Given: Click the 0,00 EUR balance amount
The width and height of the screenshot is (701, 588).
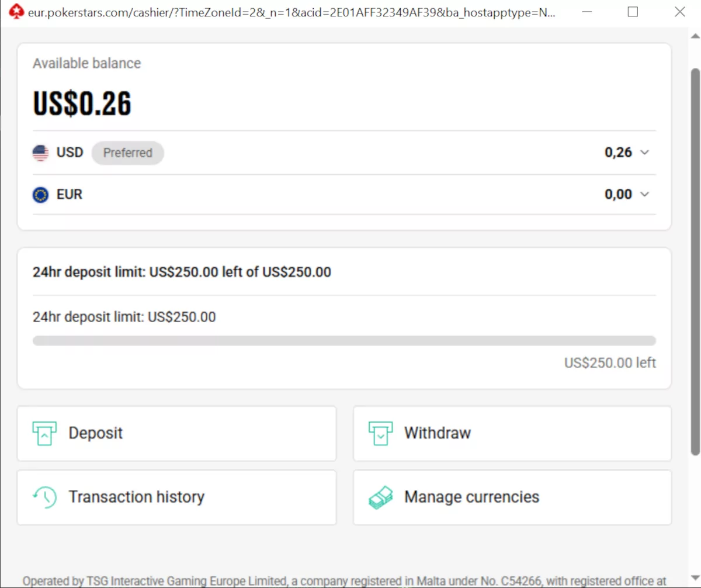Looking at the screenshot, I should click(x=618, y=195).
